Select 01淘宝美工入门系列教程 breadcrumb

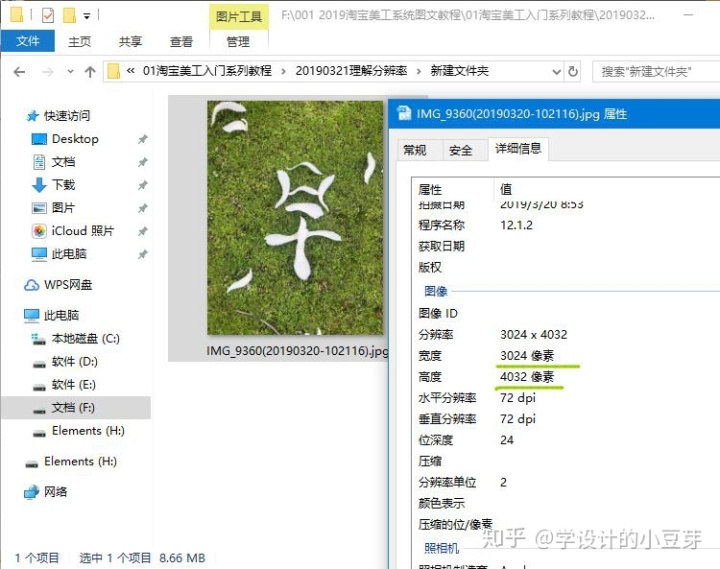pos(207,71)
